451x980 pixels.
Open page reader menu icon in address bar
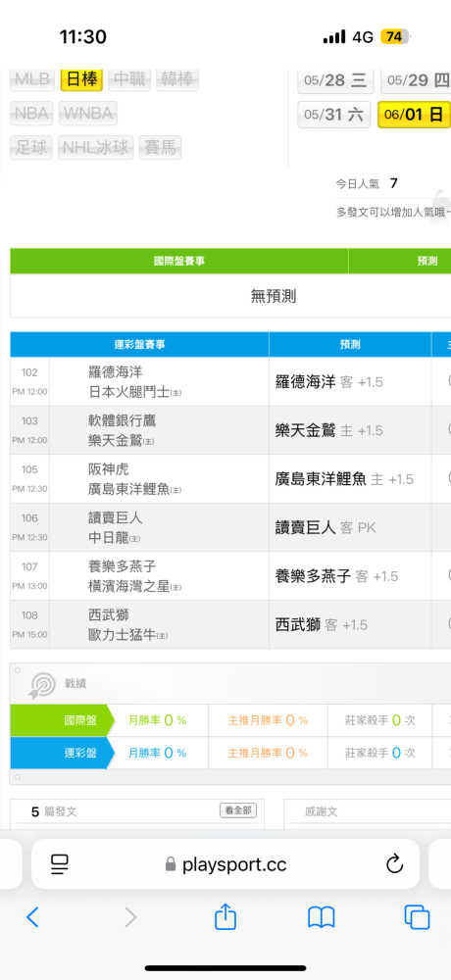pyautogui.click(x=60, y=864)
